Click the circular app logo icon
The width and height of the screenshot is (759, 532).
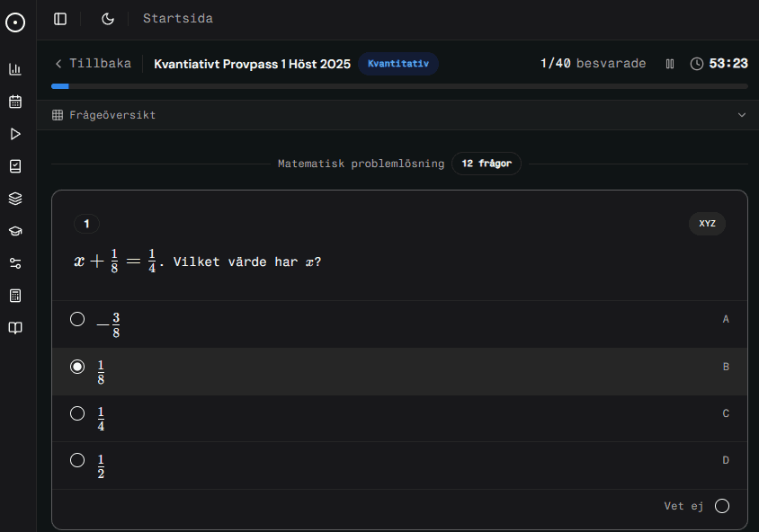pos(15,22)
